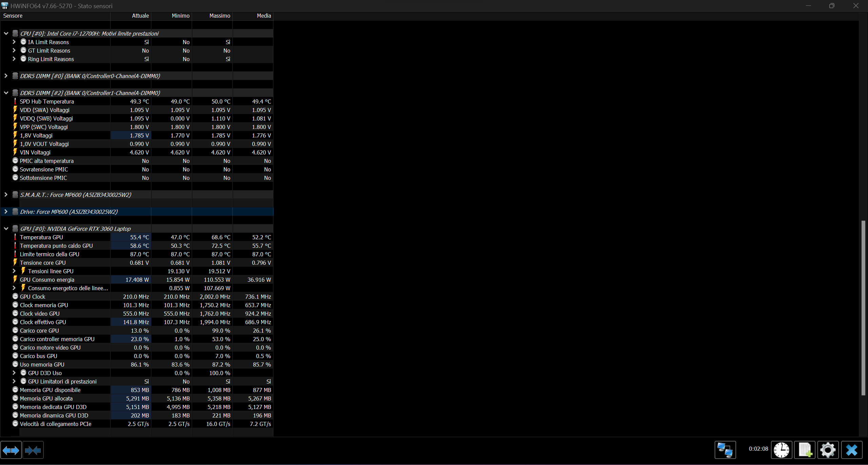Click the circle icon of GPU Clock
This screenshot has width=868, height=465.
coord(15,296)
